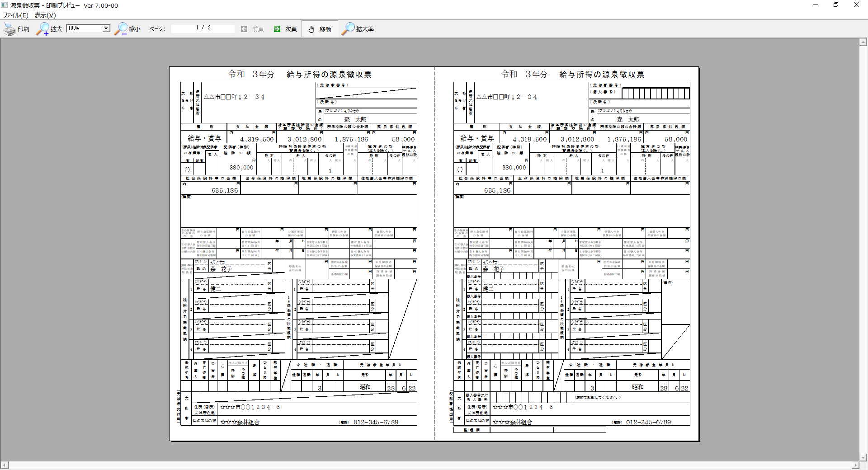
Task: Click phone 012-345-6789 on right form
Action: tap(648, 422)
